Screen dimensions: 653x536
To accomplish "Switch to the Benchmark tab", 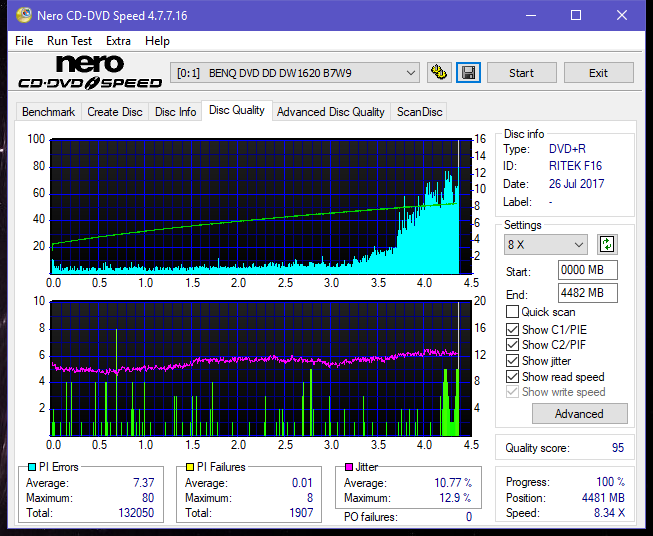I will (48, 112).
